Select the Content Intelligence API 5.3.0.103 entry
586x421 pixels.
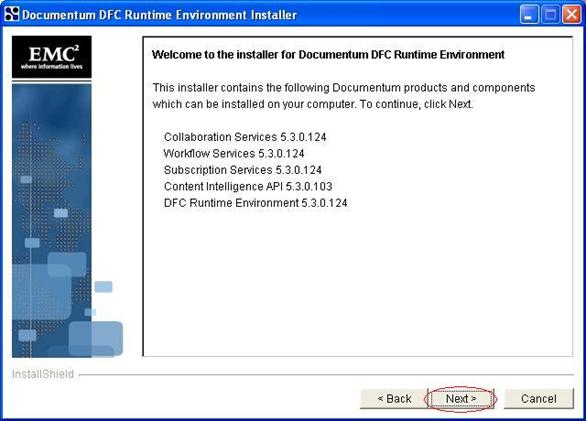click(x=248, y=187)
